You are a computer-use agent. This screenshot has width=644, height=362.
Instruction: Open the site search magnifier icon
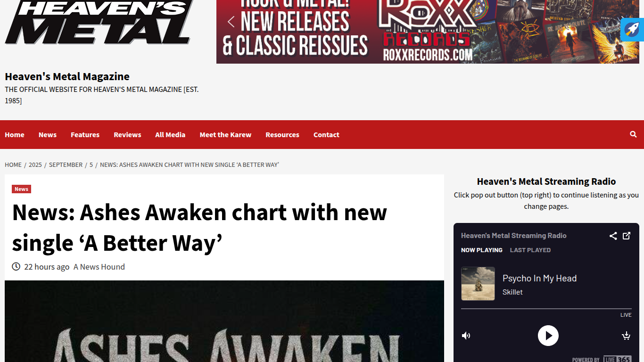pyautogui.click(x=633, y=134)
